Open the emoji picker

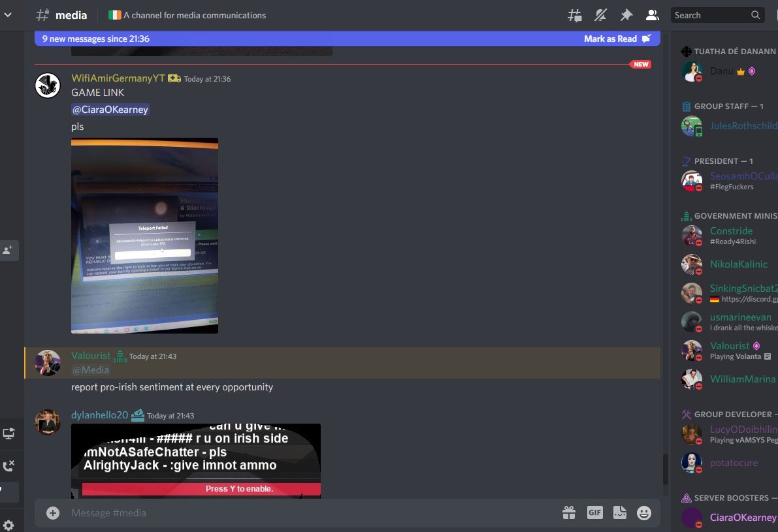tap(644, 512)
